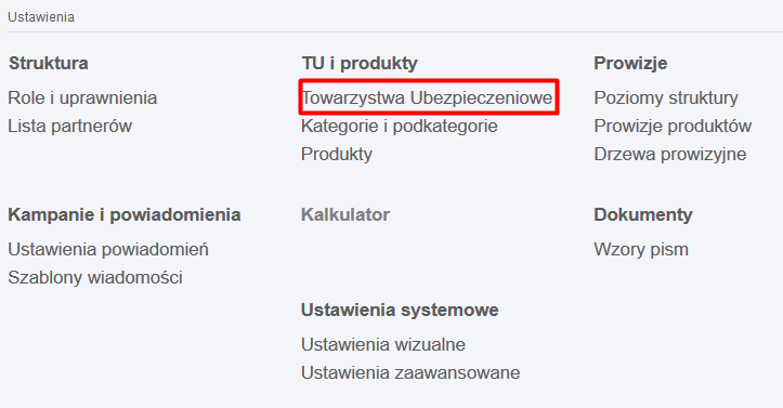The image size is (783, 408).
Task: Go to Lista partnerów
Action: point(70,126)
